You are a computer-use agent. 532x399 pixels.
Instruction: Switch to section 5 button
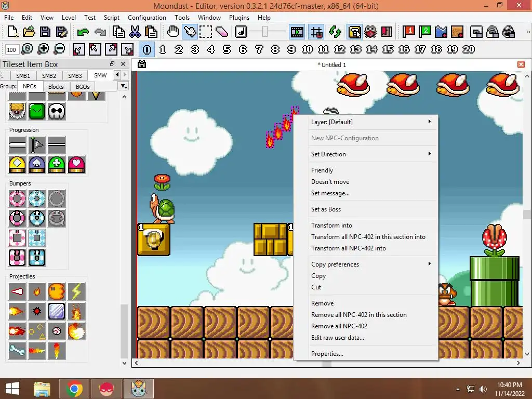coord(227,49)
